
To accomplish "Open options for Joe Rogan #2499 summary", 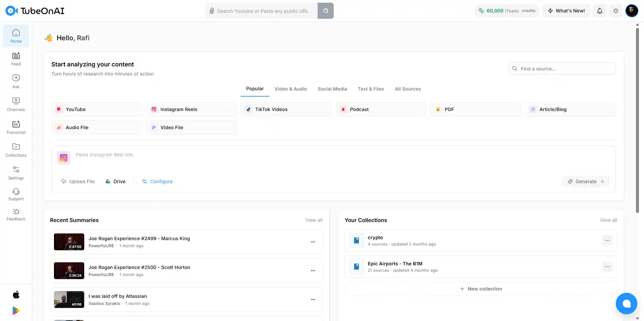I will (x=313, y=242).
